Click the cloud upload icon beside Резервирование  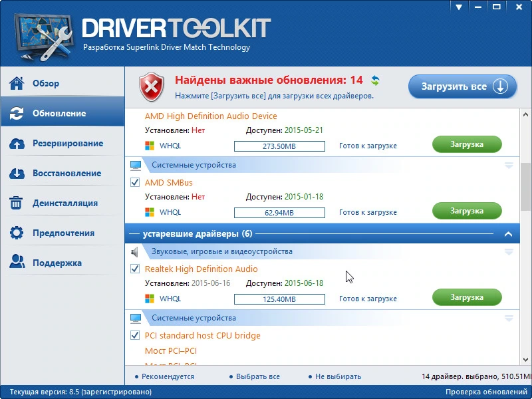(x=17, y=144)
